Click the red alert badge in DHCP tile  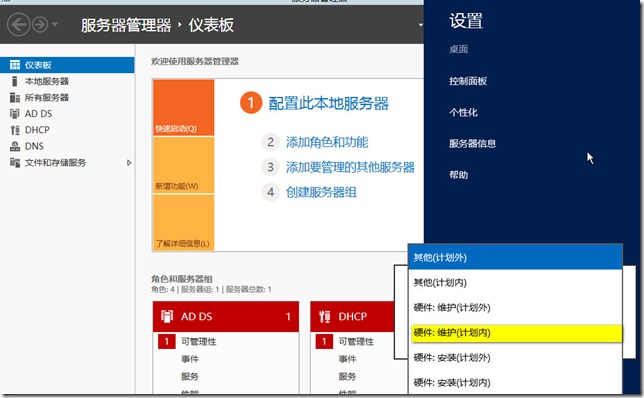(x=324, y=341)
